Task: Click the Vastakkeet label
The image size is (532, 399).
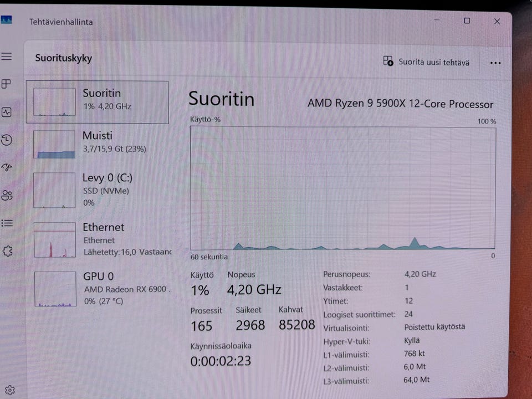Action: click(x=342, y=288)
